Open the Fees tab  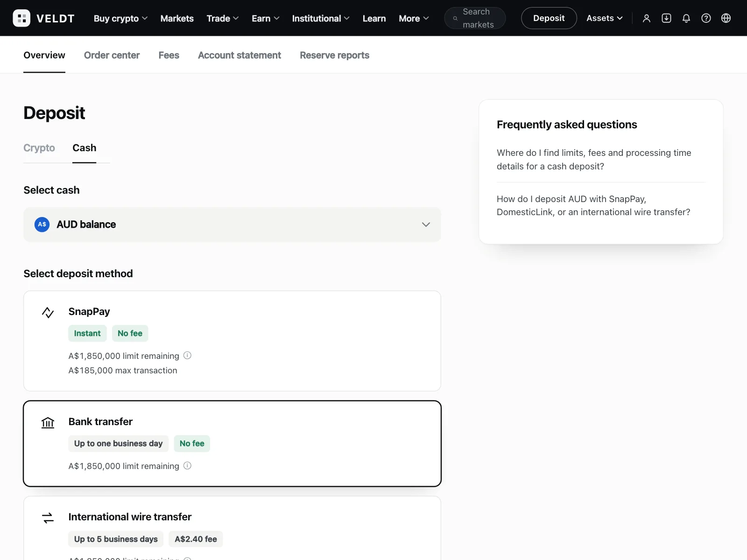[x=169, y=55]
